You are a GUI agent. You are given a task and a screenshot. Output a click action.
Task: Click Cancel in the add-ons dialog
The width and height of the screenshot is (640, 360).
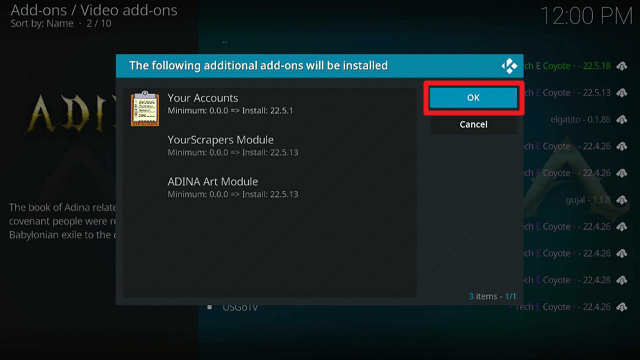[x=473, y=124]
